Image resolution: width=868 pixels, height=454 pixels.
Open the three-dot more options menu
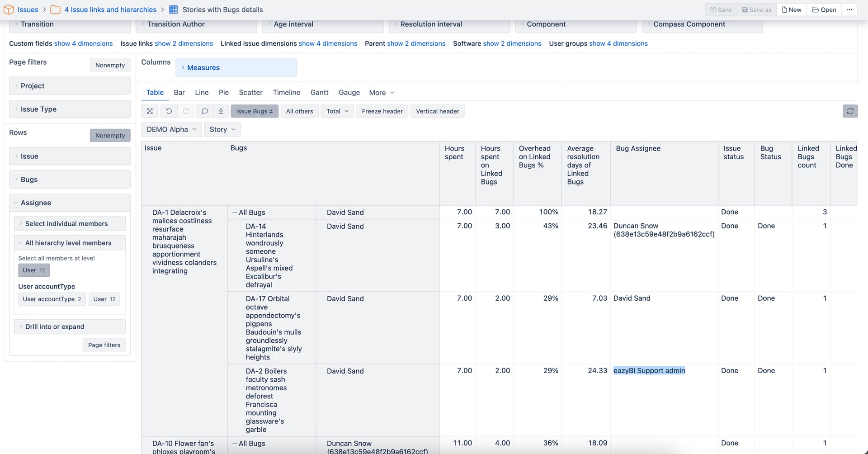[x=849, y=9]
